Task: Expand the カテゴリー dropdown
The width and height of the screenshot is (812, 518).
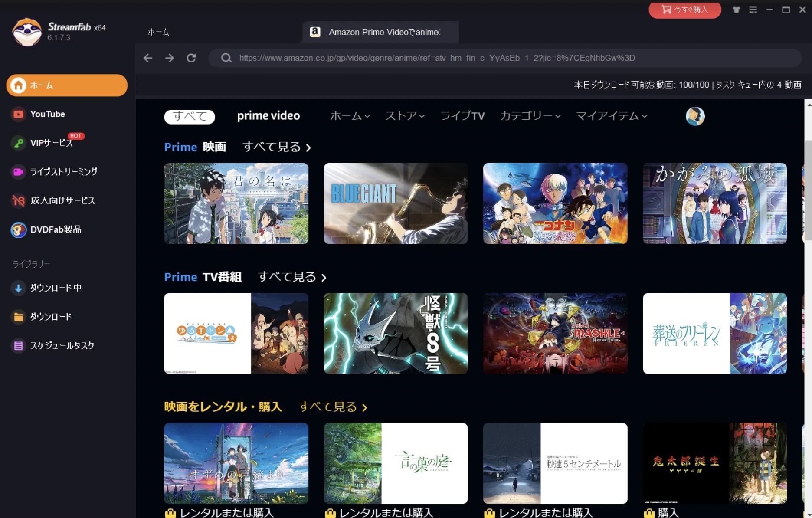Action: pyautogui.click(x=530, y=116)
